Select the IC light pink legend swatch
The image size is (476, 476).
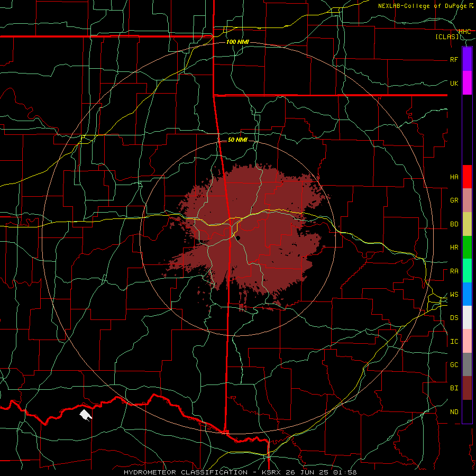tap(467, 341)
